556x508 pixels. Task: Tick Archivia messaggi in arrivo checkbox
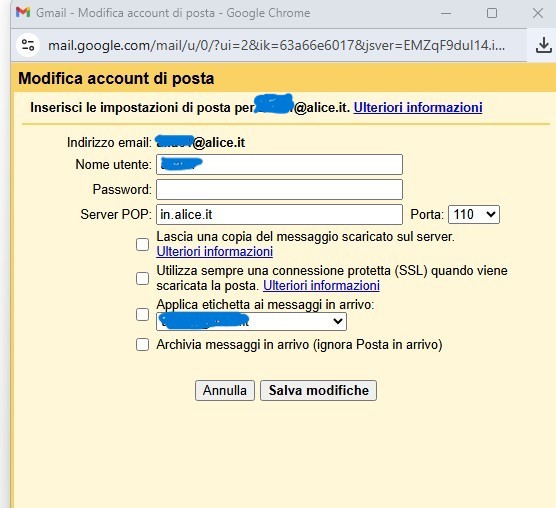tap(143, 345)
